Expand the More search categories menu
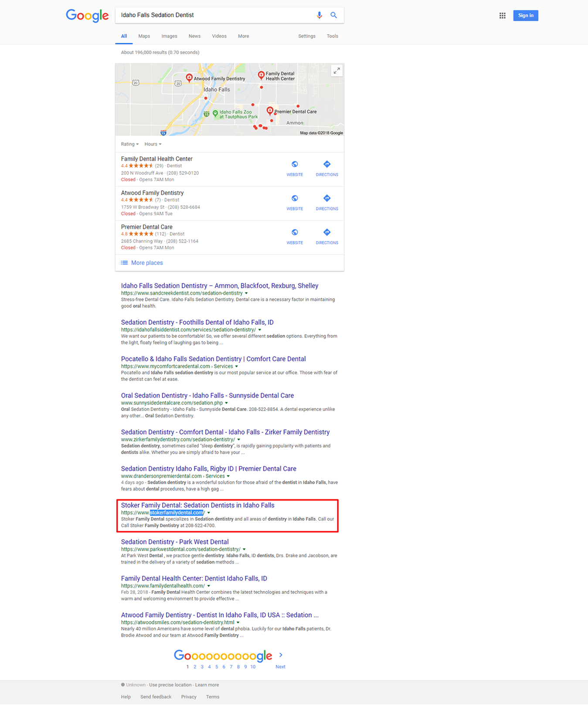 (x=243, y=36)
